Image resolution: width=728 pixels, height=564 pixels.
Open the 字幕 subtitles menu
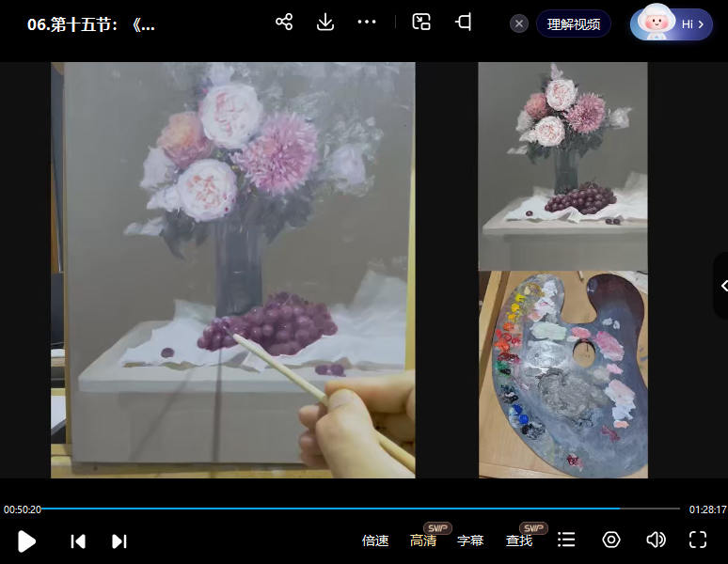click(470, 540)
